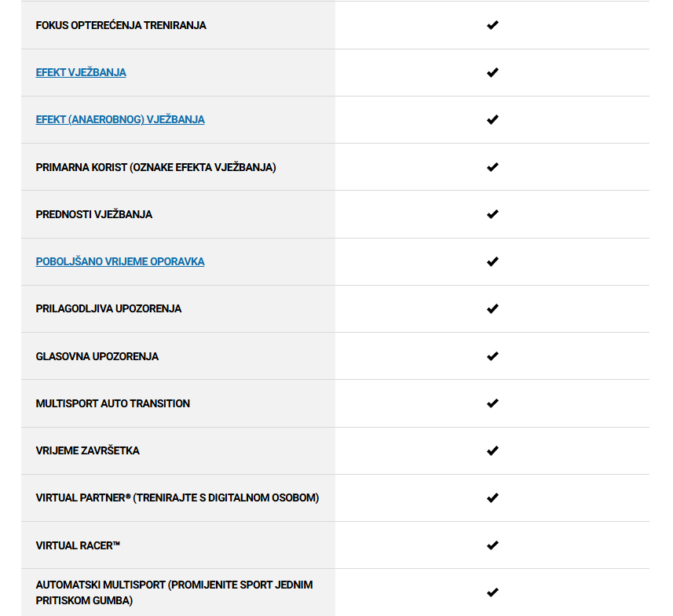Image resolution: width=673 pixels, height=616 pixels.
Task: Click checkmark in Efekt vježbanja row
Action: point(492,72)
